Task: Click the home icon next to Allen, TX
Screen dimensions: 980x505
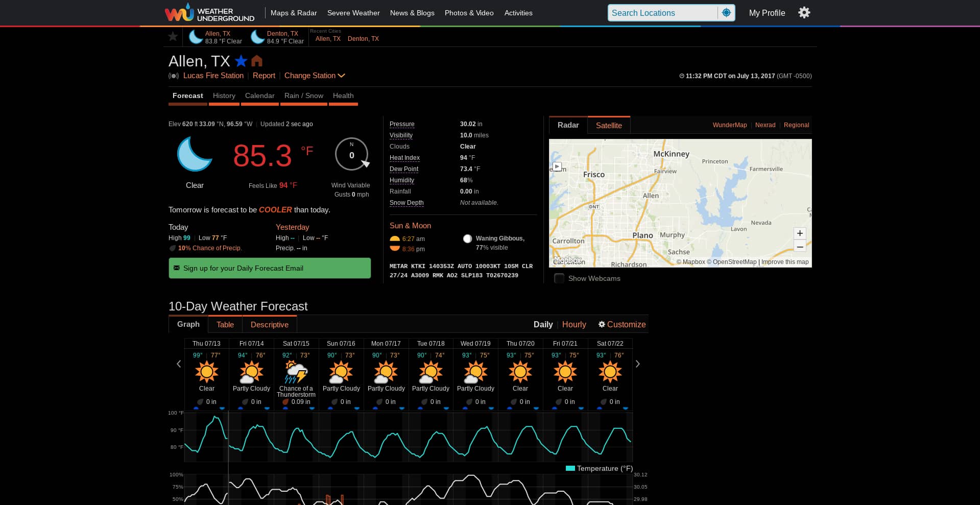Action: 256,61
